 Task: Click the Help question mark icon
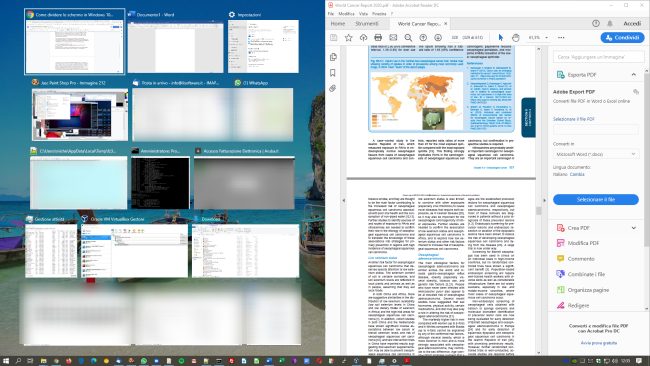pyautogui.click(x=596, y=24)
